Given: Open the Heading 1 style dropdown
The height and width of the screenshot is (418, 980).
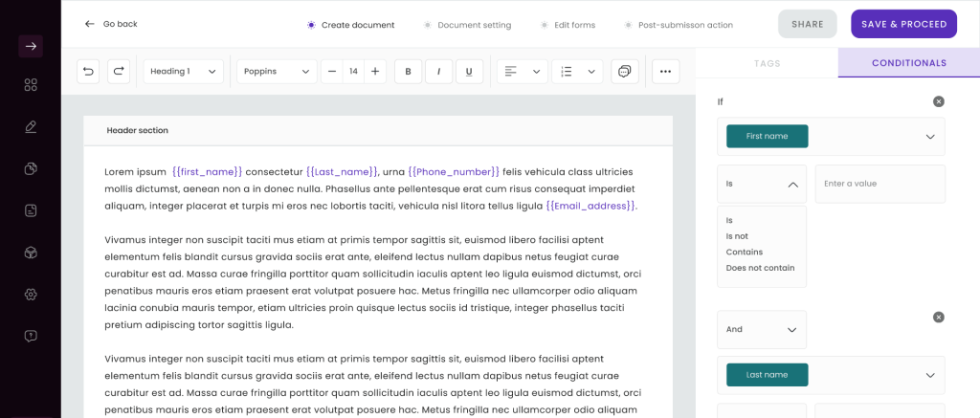Looking at the screenshot, I should click(184, 71).
